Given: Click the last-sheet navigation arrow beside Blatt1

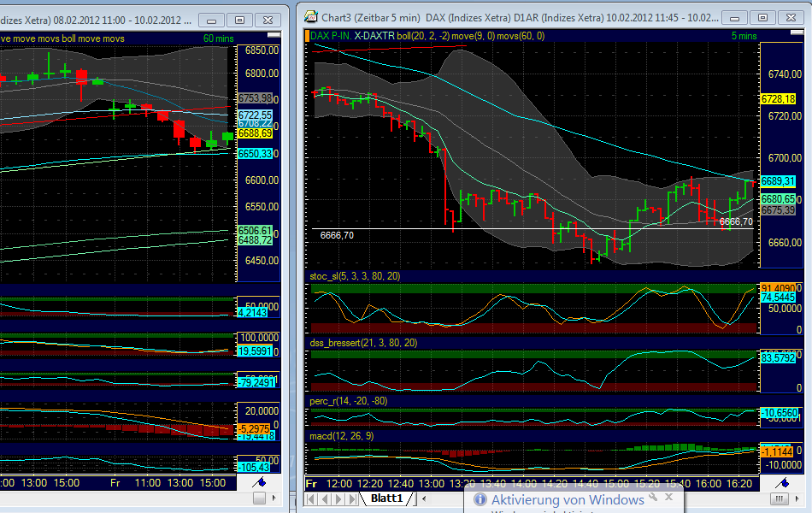Looking at the screenshot, I should 350,498.
